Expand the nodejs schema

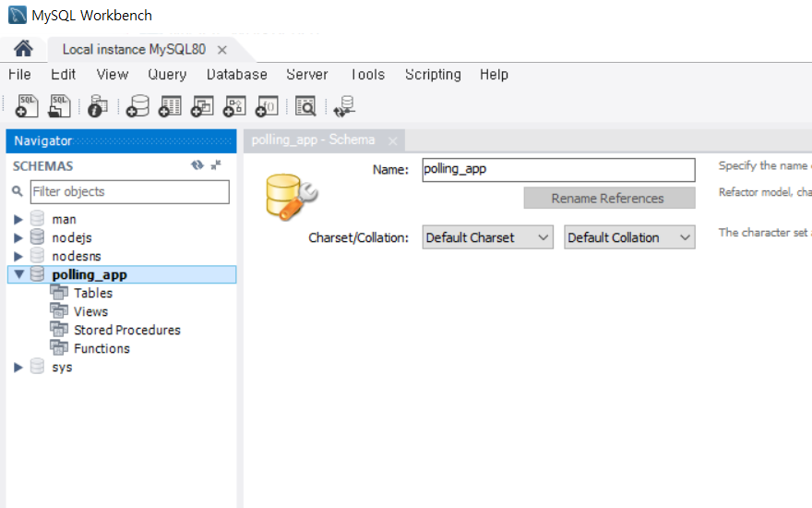[x=18, y=238]
